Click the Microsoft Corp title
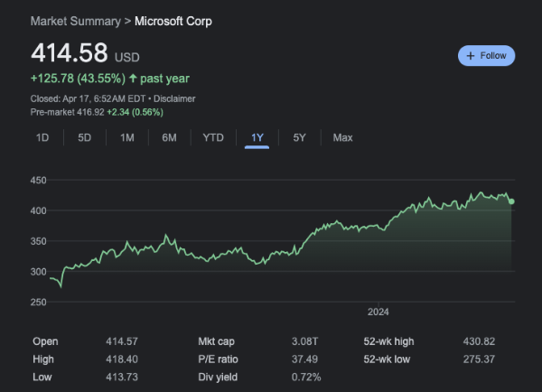 (173, 21)
